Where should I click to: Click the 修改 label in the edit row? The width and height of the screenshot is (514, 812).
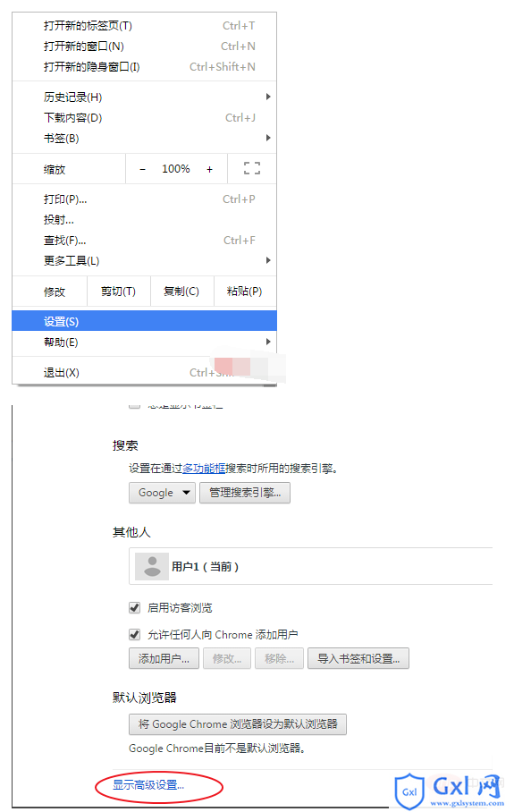[55, 292]
